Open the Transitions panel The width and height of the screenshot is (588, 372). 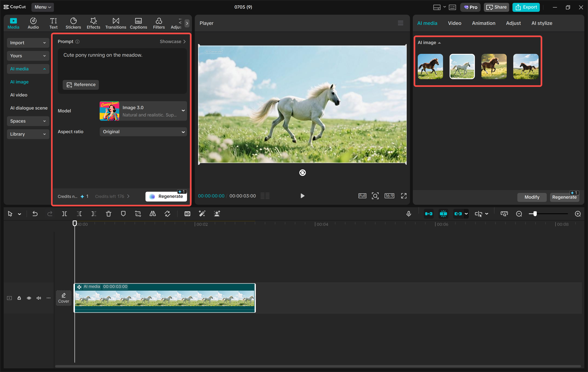click(116, 23)
